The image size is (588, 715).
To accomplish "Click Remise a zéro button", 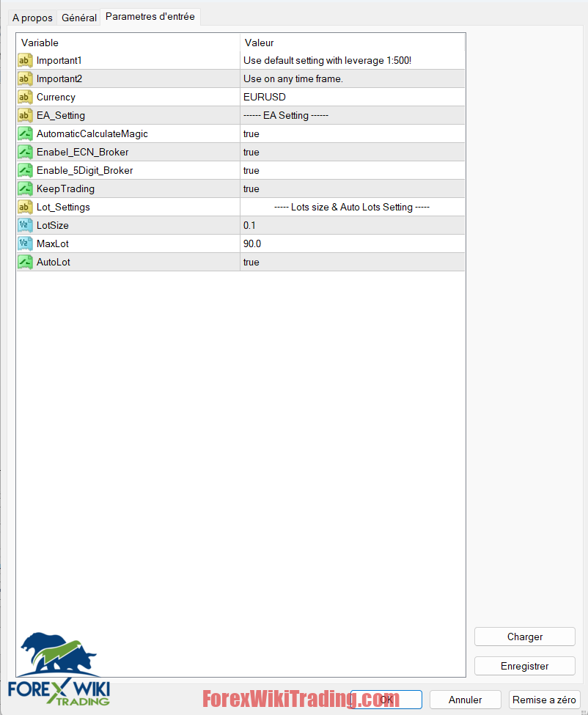I will [544, 700].
